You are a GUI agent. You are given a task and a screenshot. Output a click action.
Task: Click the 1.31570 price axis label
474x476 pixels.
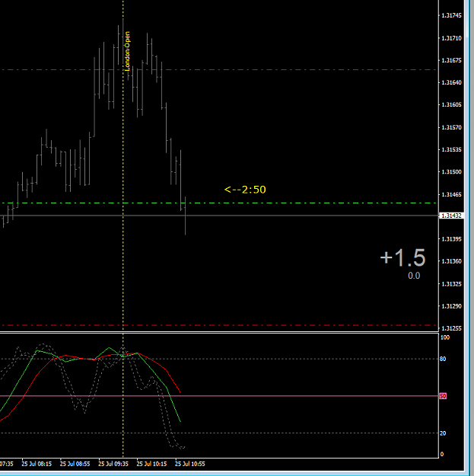click(452, 127)
